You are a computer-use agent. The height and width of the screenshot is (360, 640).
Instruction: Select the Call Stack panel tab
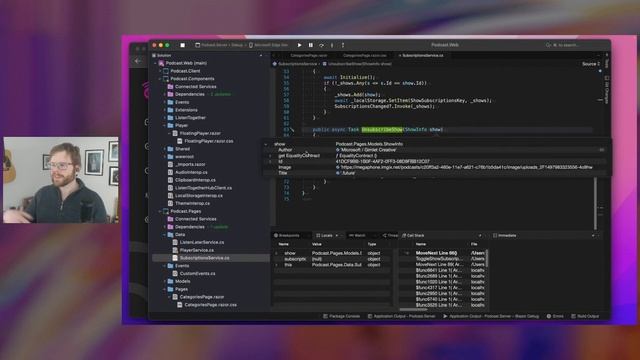[x=413, y=236]
